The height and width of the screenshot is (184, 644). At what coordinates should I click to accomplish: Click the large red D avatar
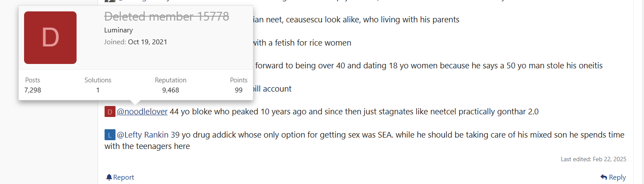pyautogui.click(x=50, y=38)
